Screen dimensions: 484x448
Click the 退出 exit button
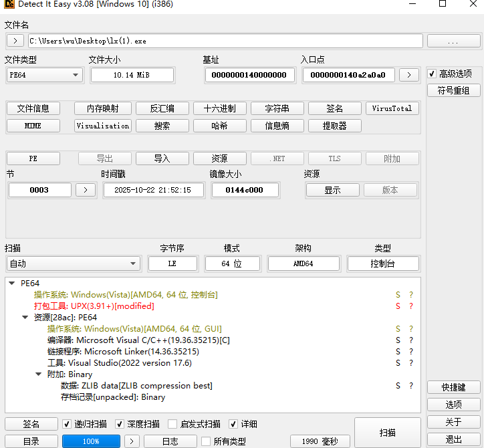tap(453, 439)
